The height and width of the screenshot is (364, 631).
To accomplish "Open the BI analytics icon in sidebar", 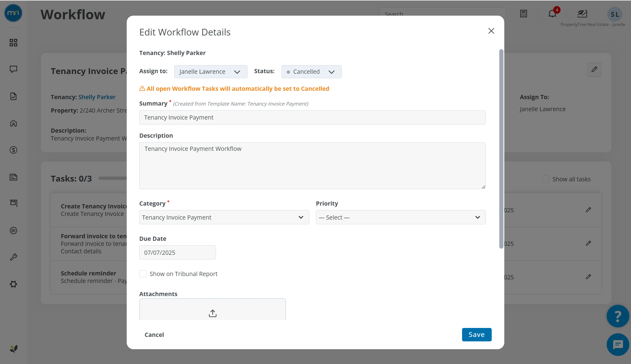I will click(13, 230).
